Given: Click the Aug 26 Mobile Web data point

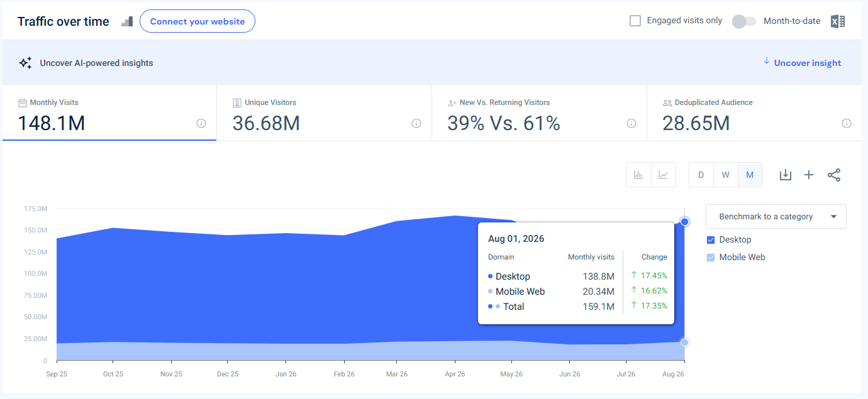Looking at the screenshot, I should [685, 342].
